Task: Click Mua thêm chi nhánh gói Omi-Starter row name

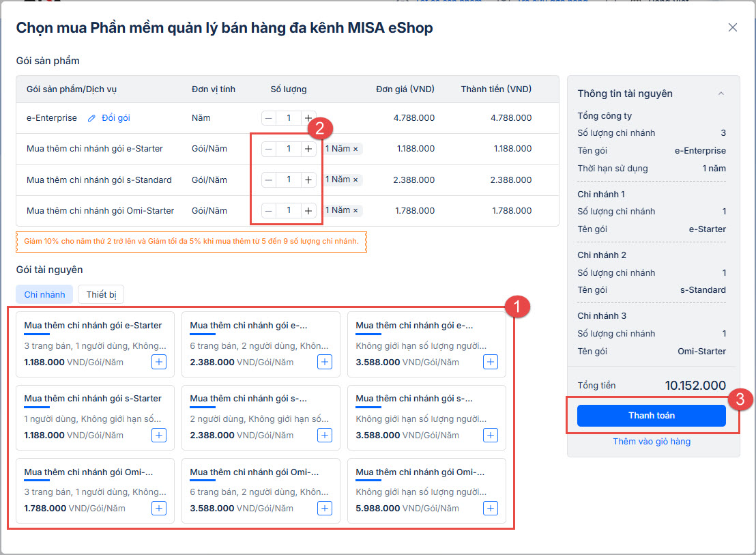Action: (100, 211)
